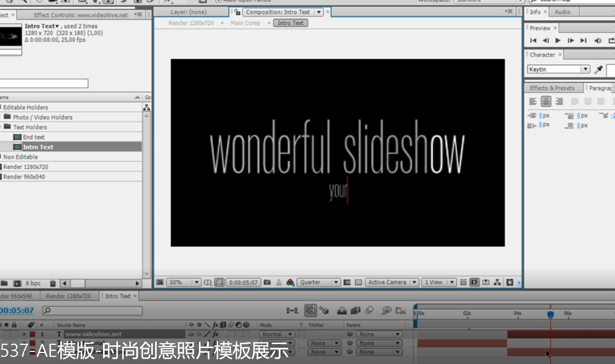Toggle the transparency grid
The image size is (615, 364).
pos(358,282)
